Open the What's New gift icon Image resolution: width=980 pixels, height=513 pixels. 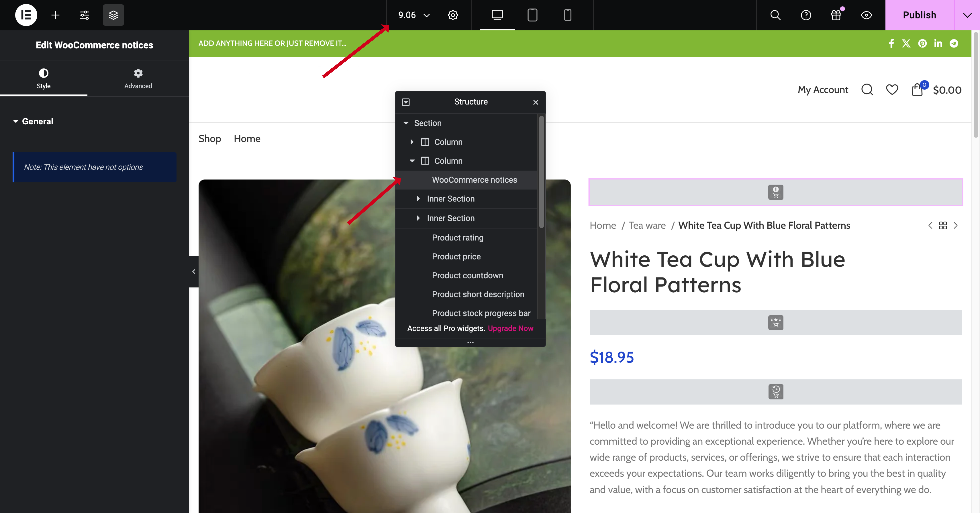(836, 15)
